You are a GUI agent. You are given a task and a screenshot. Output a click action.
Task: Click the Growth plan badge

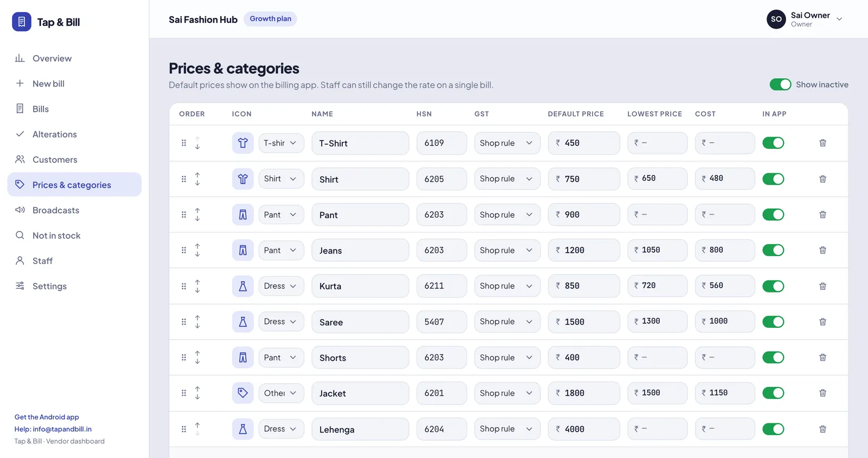click(x=270, y=19)
